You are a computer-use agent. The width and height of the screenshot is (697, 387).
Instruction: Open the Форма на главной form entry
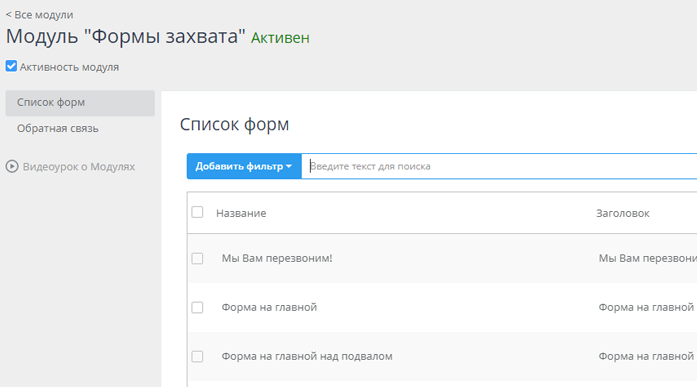point(269,307)
